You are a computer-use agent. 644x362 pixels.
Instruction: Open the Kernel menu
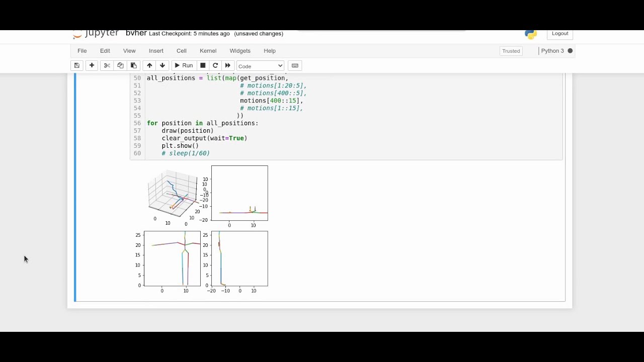tap(208, 51)
